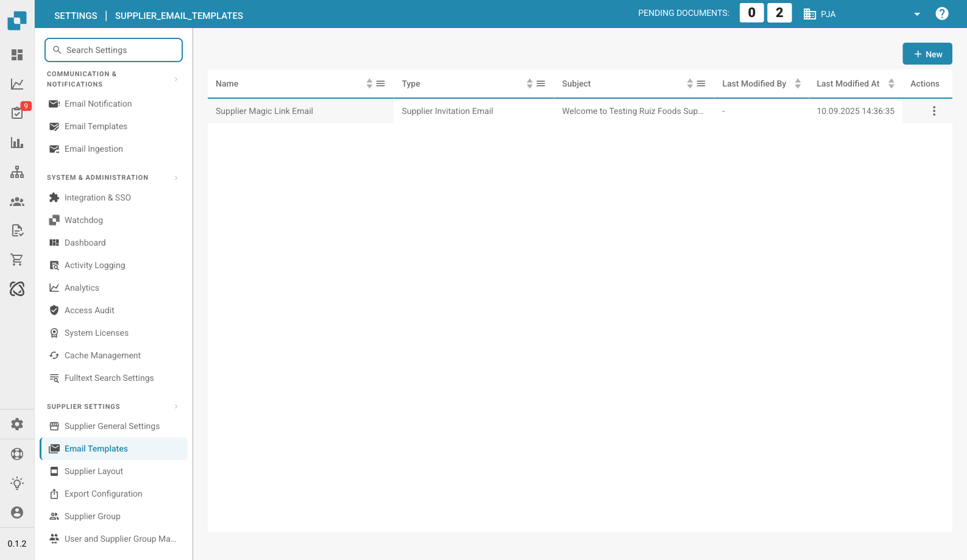Open the Name column menu icon
This screenshot has height=560, width=967.
381,83
